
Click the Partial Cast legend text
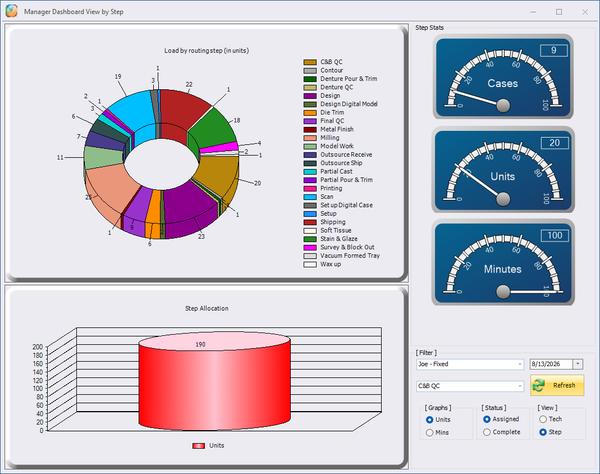click(x=336, y=171)
